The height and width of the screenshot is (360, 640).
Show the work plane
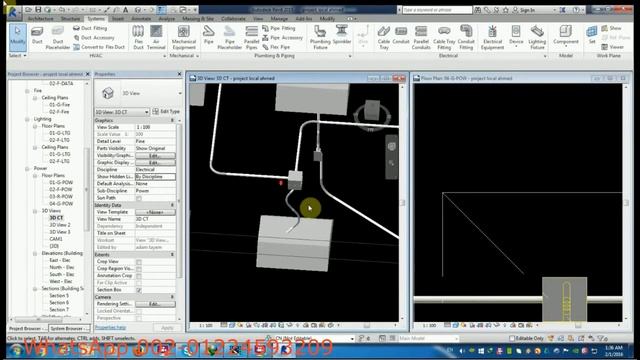pos(611,28)
